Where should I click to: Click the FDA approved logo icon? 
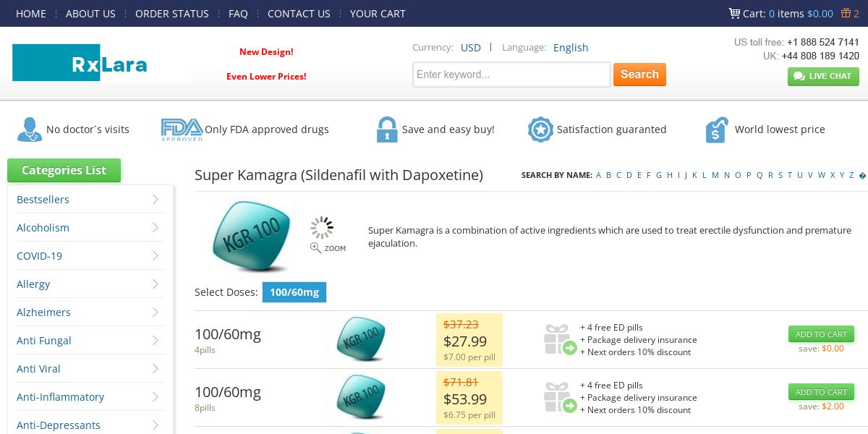(181, 129)
